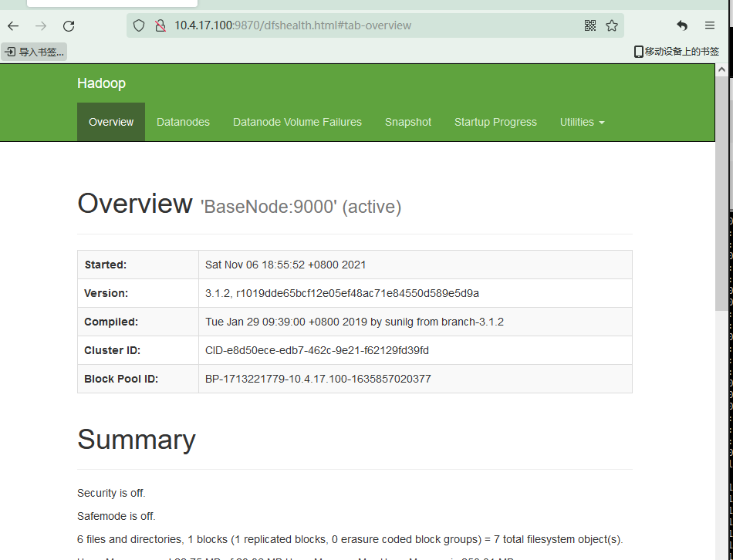
Task: Click the import bookmarks button
Action: coord(34,52)
